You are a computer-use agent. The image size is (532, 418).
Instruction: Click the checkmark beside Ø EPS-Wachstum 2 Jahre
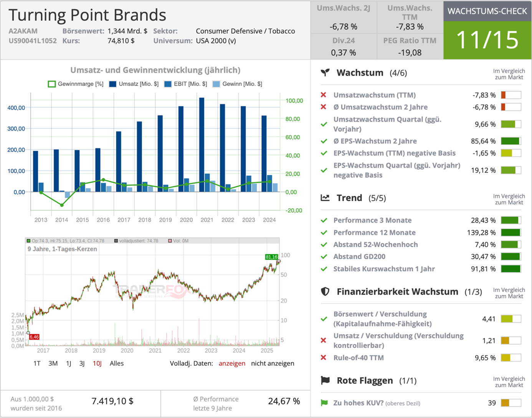[324, 141]
